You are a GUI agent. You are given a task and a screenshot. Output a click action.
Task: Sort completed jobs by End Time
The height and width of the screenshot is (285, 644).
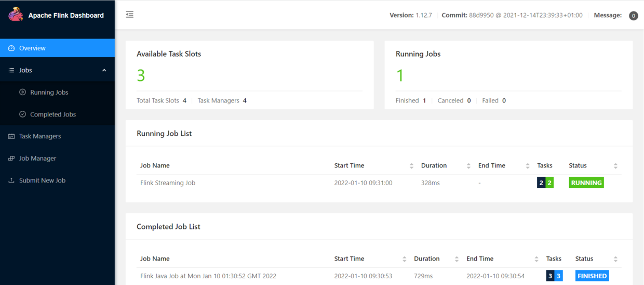point(536,259)
